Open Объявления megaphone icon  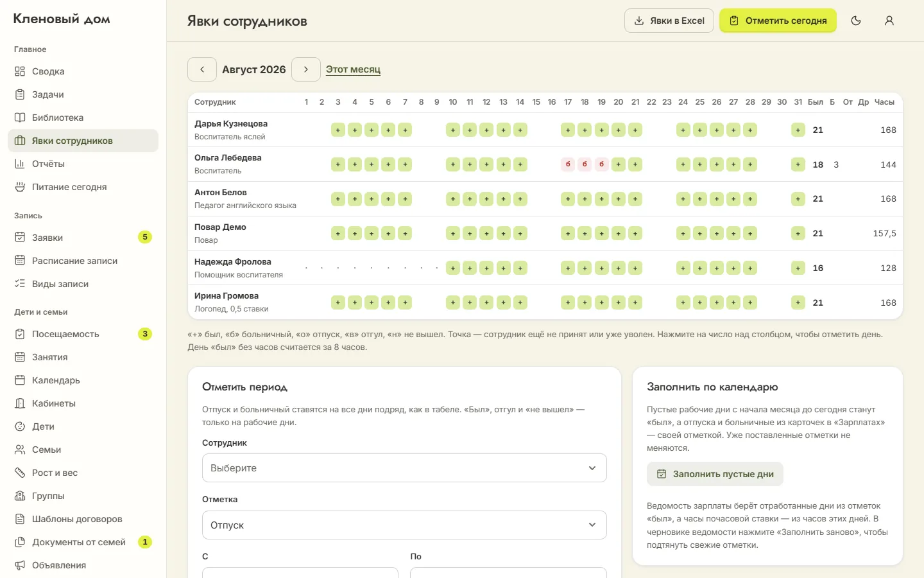(x=20, y=565)
